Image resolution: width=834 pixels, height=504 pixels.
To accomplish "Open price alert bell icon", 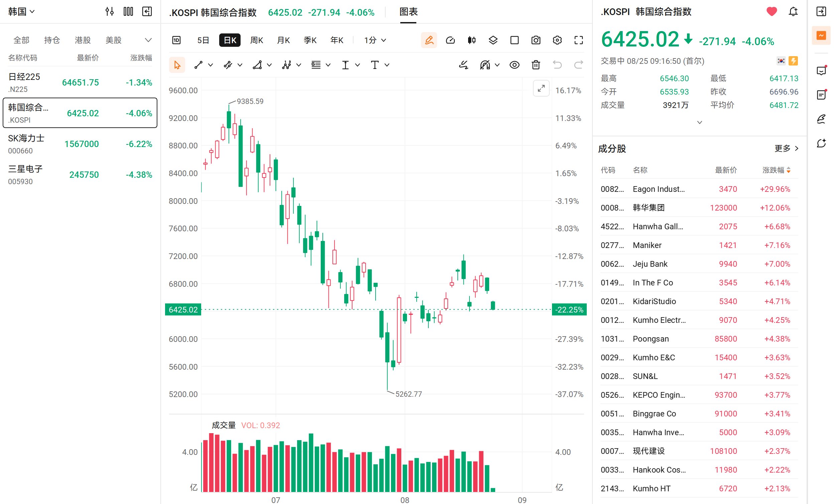I will pyautogui.click(x=793, y=12).
